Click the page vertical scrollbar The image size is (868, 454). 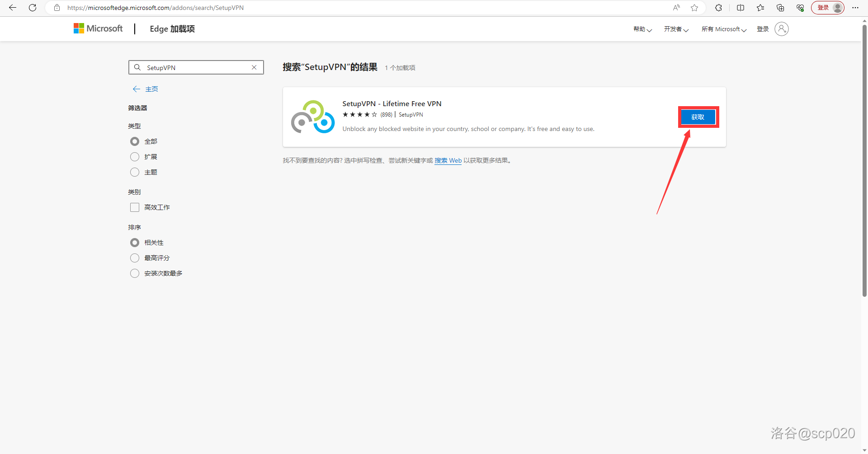tap(864, 160)
